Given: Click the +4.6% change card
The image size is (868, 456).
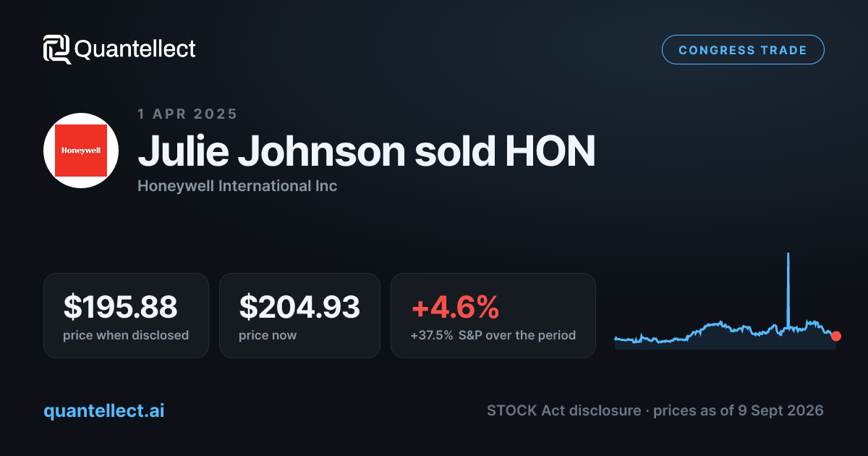Looking at the screenshot, I should coord(493,315).
